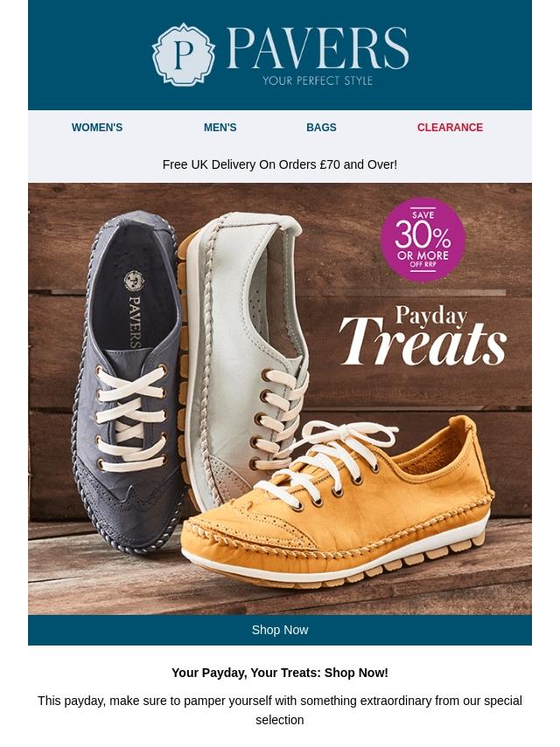Click the navy blue lace-up shoe
Screen dimensions: 560x747
click(x=127, y=381)
